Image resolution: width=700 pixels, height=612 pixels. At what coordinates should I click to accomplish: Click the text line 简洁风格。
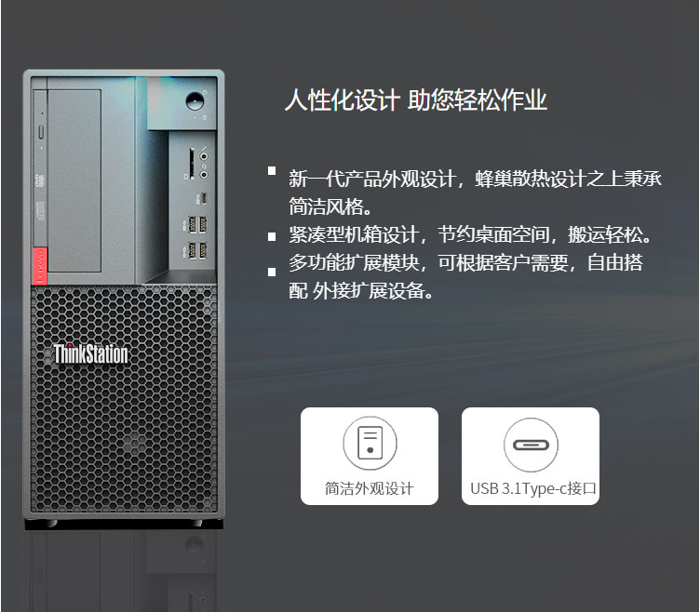pyautogui.click(x=330, y=206)
